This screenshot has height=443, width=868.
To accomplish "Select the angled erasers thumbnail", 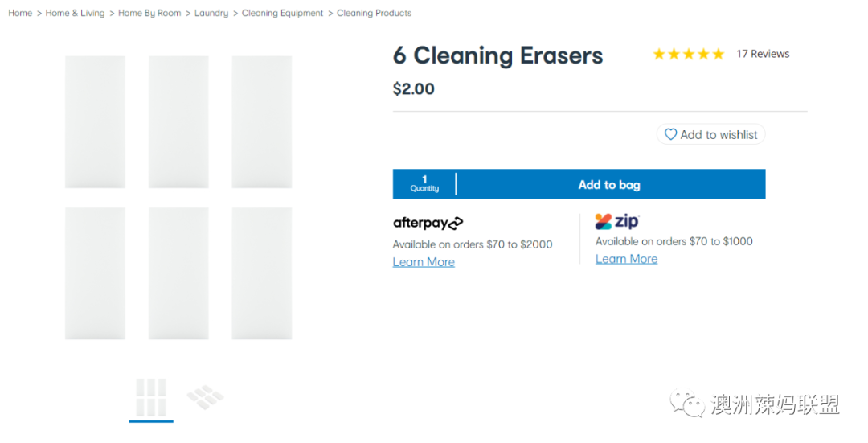I will tap(206, 397).
